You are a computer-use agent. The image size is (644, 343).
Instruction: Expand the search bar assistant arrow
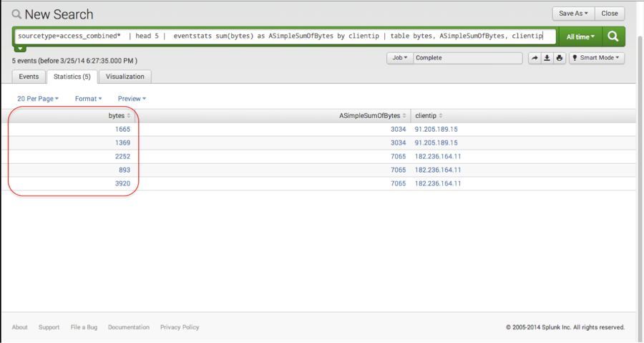coord(20,49)
